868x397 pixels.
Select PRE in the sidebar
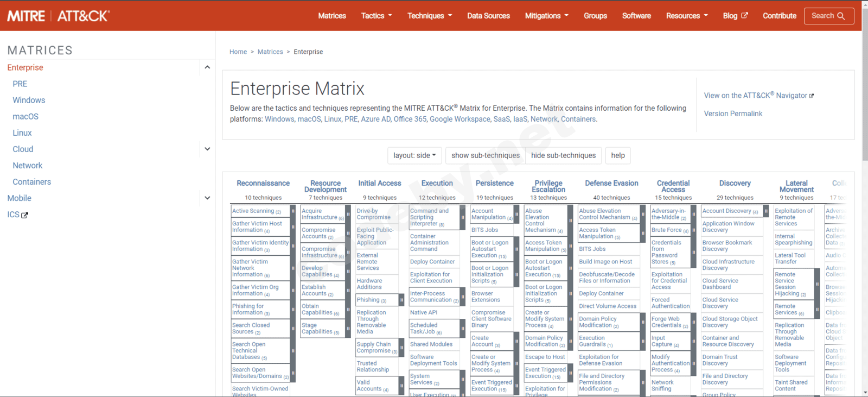coord(20,84)
